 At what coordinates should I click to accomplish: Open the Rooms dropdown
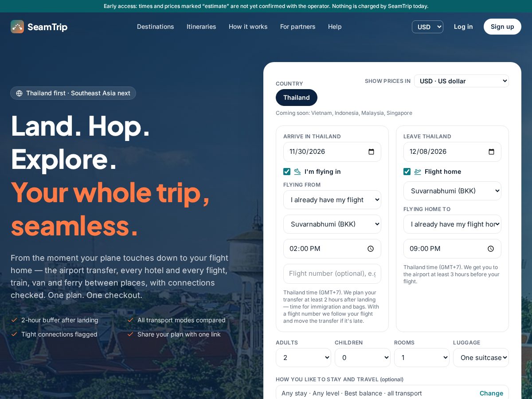(422, 358)
